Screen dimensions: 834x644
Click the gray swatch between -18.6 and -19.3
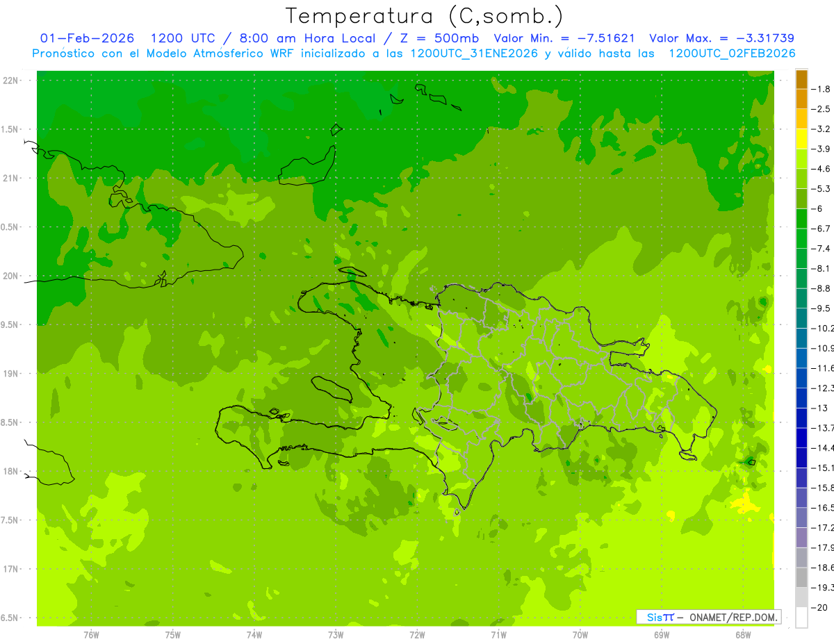(x=801, y=577)
